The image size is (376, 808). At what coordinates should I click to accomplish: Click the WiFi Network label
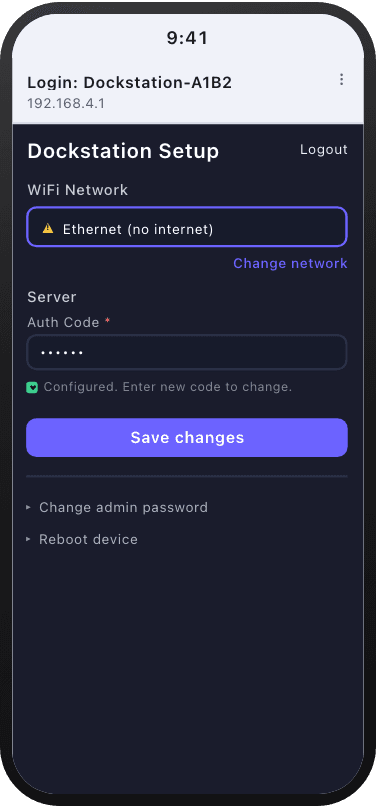[x=78, y=190]
